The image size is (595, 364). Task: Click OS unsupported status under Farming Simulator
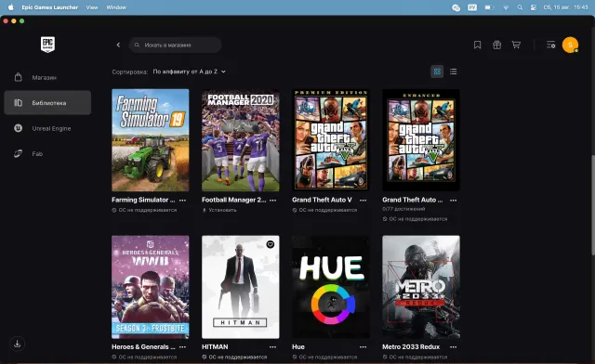[144, 210]
